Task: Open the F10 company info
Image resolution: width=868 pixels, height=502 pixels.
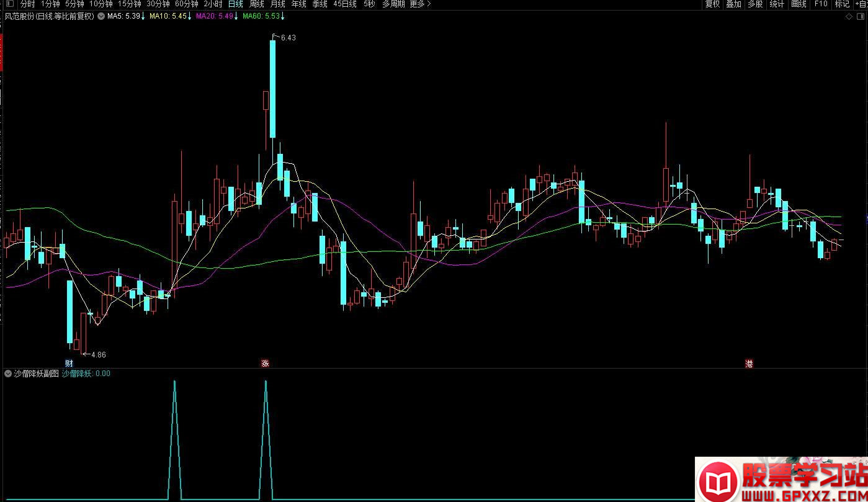Action: point(821,4)
